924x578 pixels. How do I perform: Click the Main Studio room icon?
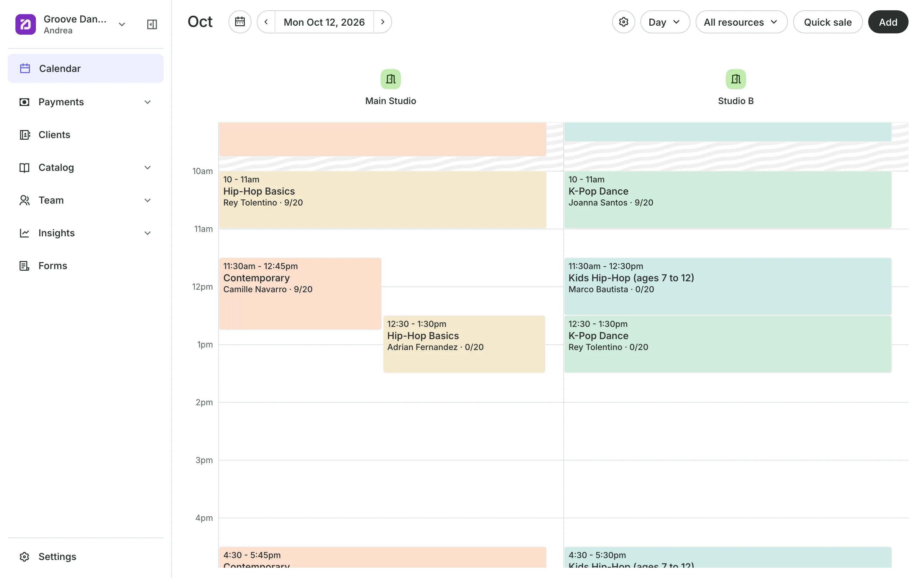point(390,79)
